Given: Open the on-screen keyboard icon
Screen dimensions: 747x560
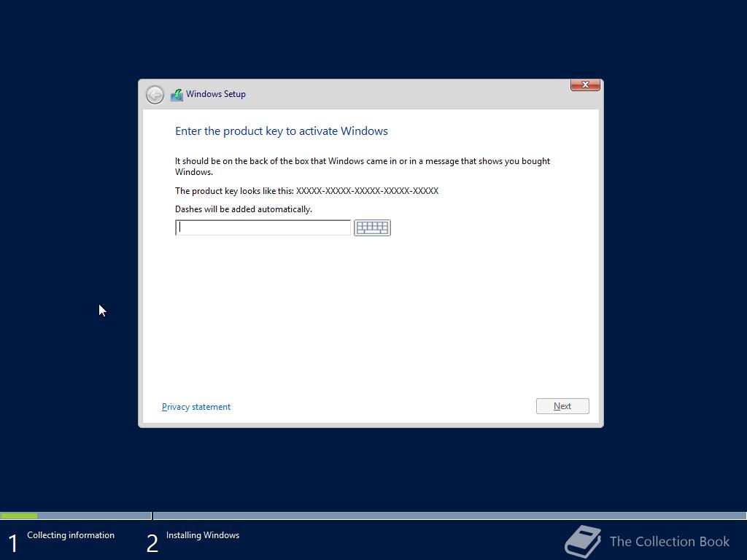Looking at the screenshot, I should [372, 227].
